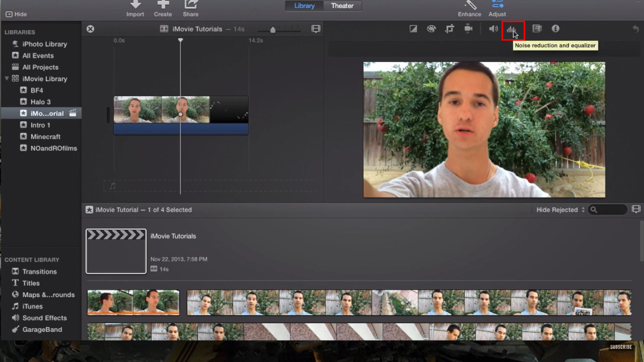644x362 pixels.
Task: Click the filmstrip appearance icon in timeline header
Action: click(x=316, y=29)
